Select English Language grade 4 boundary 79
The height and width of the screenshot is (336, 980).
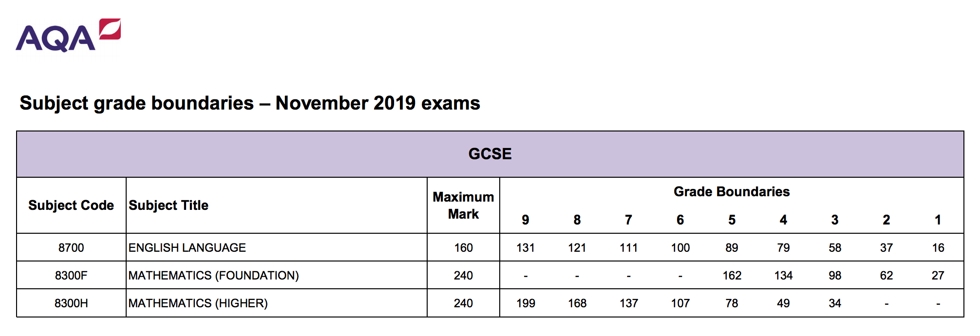783,248
